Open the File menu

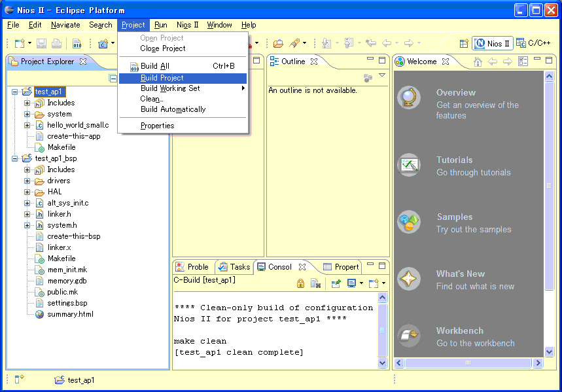[13, 25]
